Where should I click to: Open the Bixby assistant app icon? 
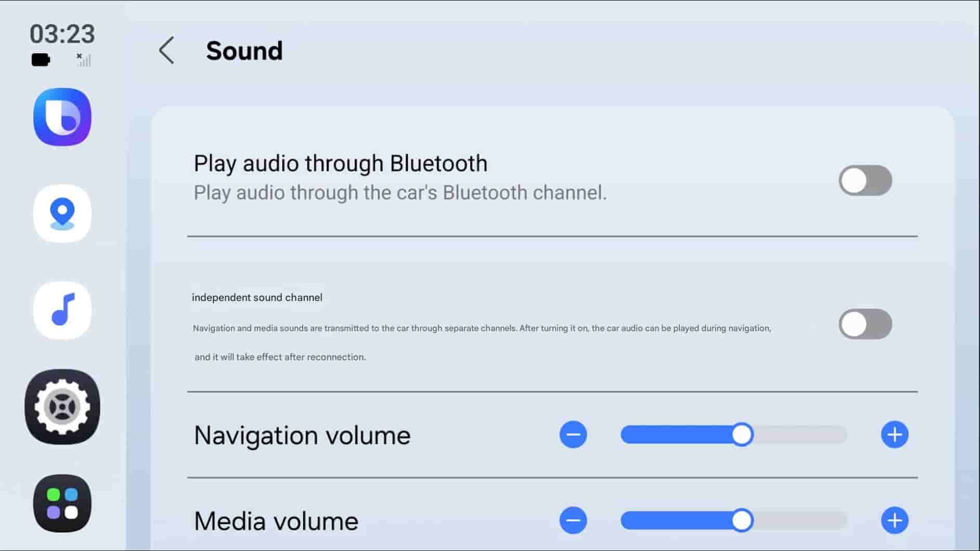pos(62,117)
